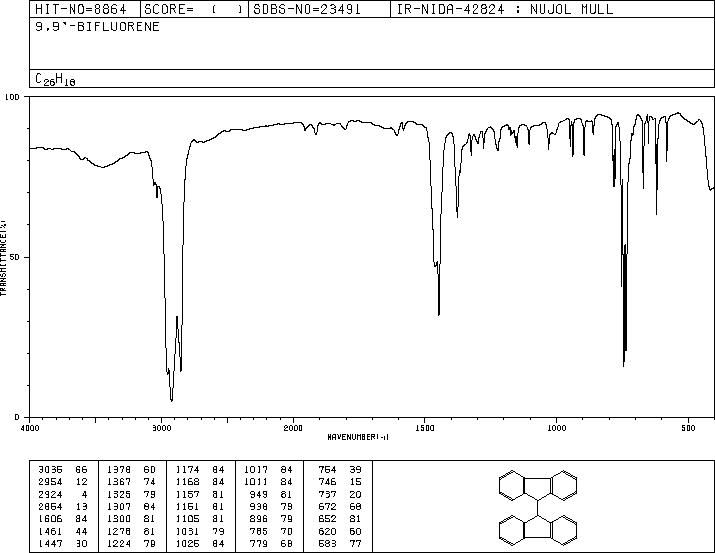Click the 3000 tick label on x-axis

click(x=161, y=428)
